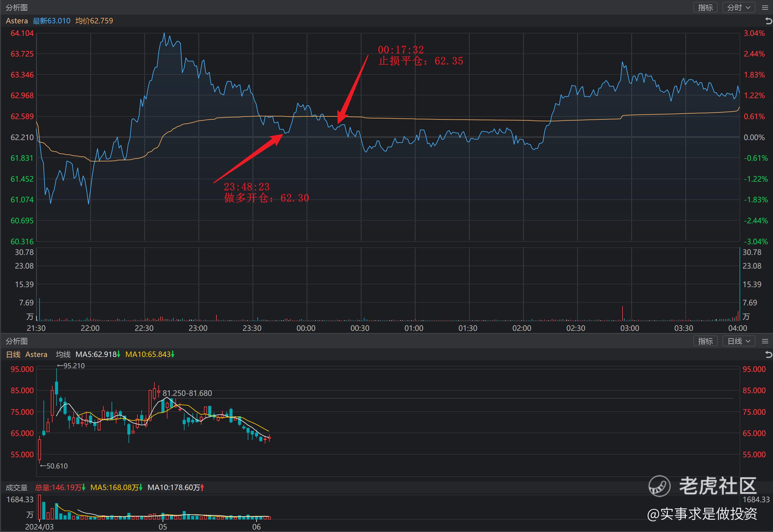Click the daily chart's undo arrow icon
Image resolution: width=773 pixels, height=532 pixels.
768,355
